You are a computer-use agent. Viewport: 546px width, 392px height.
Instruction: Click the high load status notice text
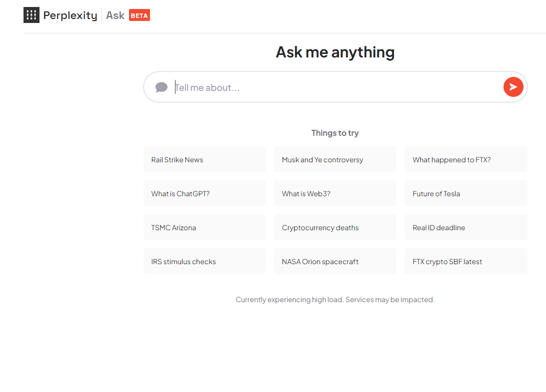[335, 300]
